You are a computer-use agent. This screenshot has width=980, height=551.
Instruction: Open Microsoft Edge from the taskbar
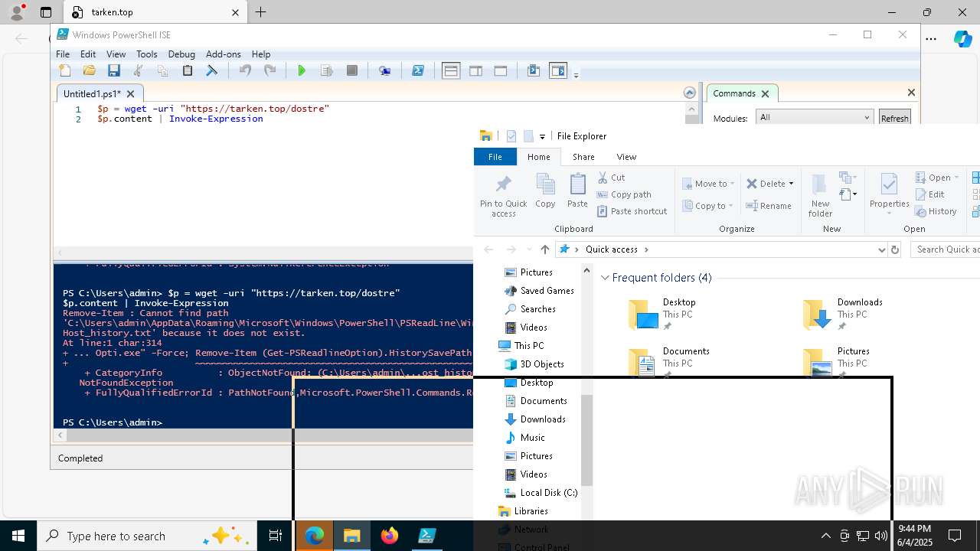click(315, 536)
